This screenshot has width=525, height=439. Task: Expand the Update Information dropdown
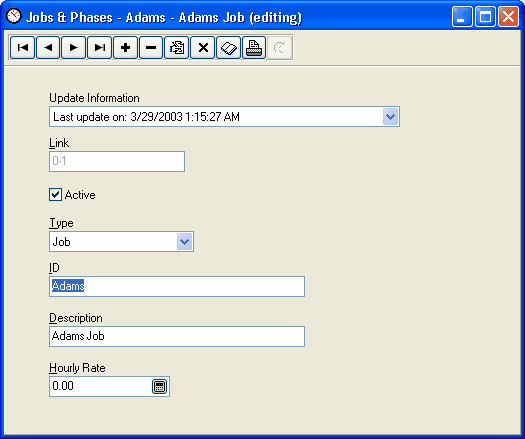pyautogui.click(x=390, y=117)
